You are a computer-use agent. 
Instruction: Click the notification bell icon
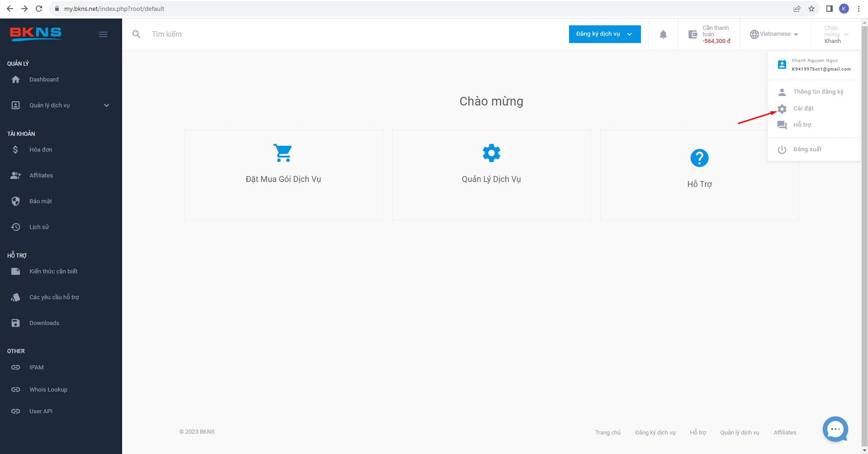[x=663, y=34]
